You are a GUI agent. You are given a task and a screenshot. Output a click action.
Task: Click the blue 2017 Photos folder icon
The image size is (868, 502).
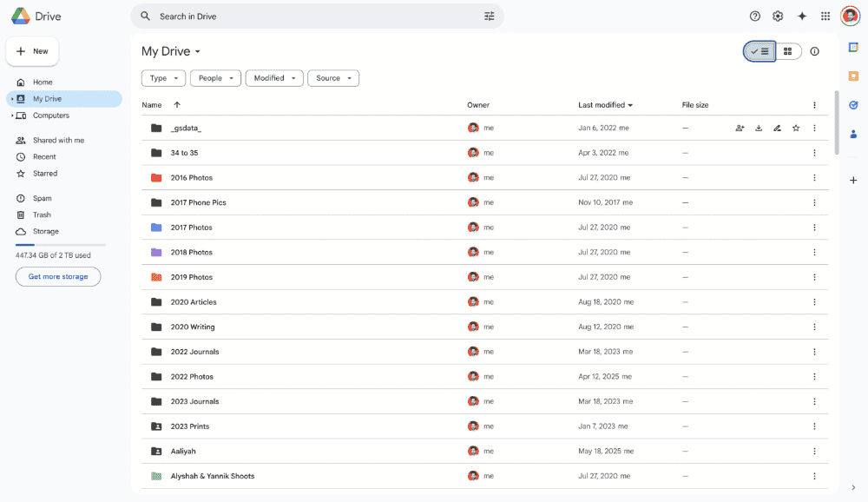click(156, 228)
